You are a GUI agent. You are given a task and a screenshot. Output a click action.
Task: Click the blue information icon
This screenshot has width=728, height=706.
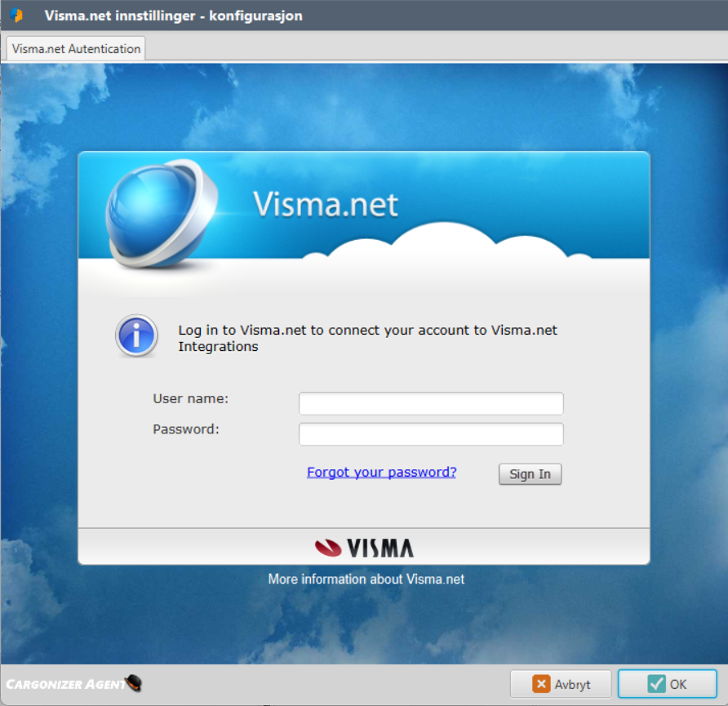135,335
